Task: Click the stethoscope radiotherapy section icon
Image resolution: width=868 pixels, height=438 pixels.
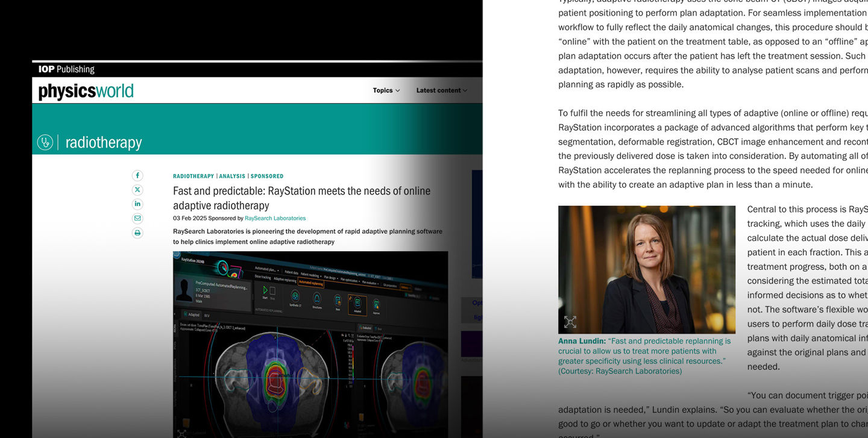Action: [x=45, y=142]
